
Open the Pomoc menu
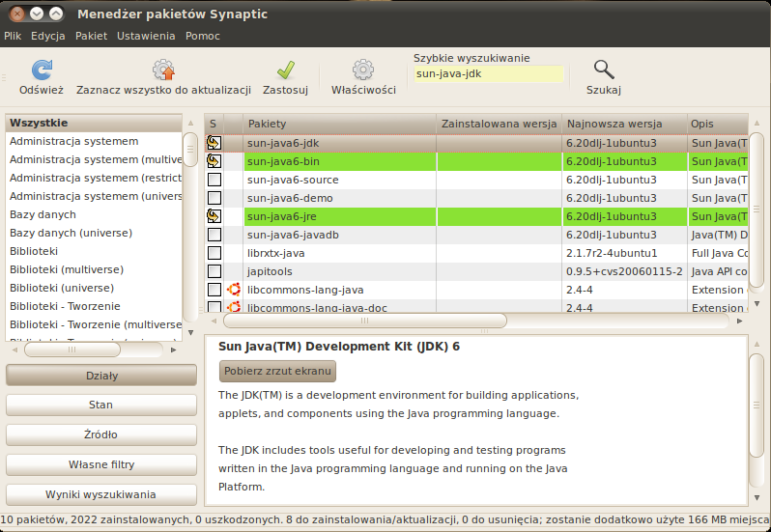pyautogui.click(x=203, y=36)
